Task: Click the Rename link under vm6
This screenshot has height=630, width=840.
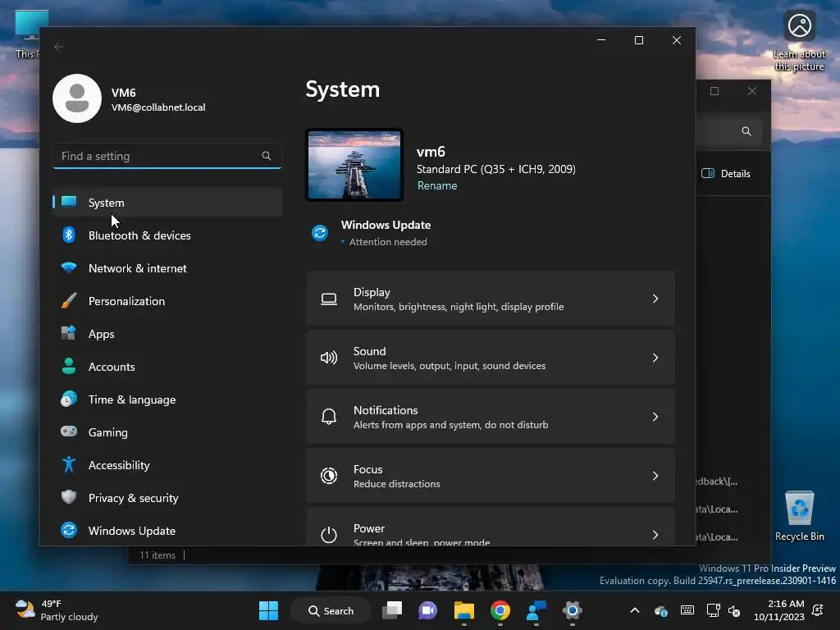Action: click(437, 186)
